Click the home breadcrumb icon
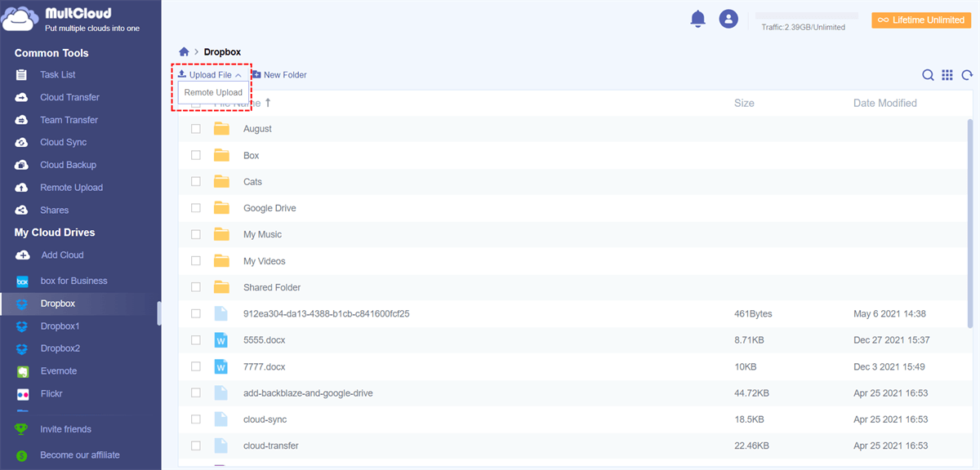 (185, 52)
